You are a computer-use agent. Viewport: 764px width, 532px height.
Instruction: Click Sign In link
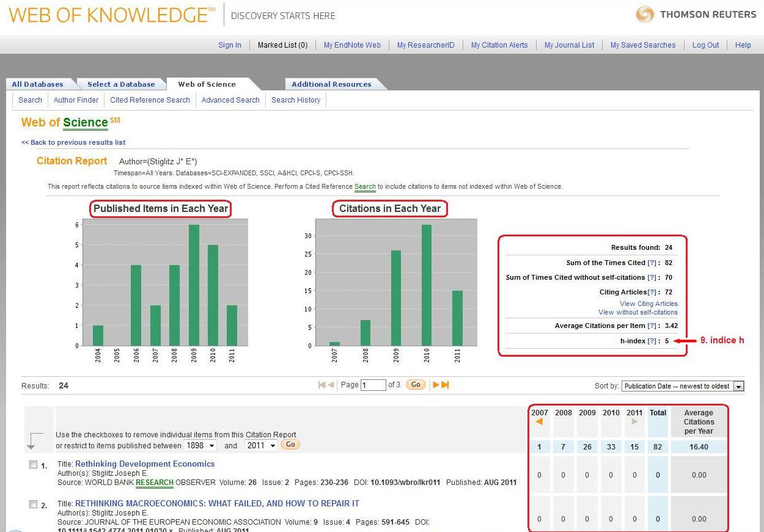pyautogui.click(x=230, y=45)
